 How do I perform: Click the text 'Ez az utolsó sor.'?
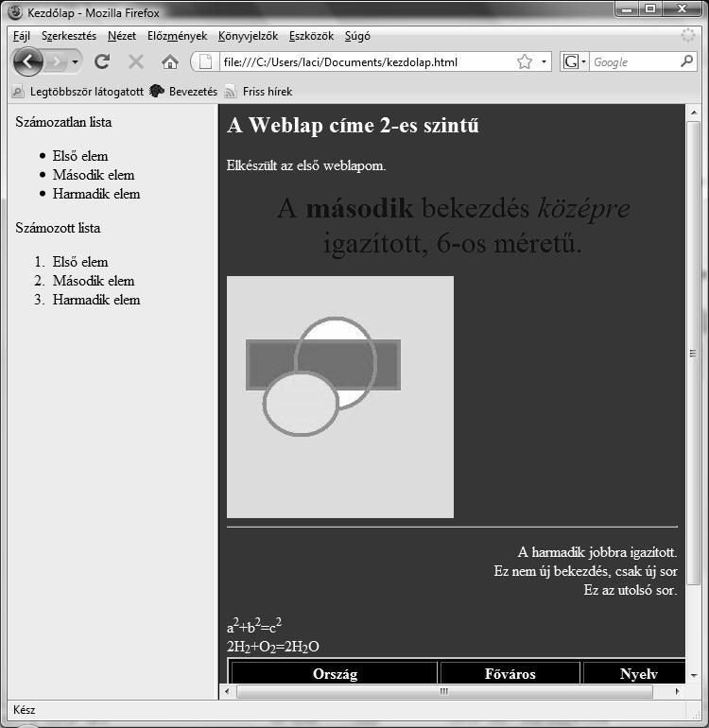pos(631,590)
